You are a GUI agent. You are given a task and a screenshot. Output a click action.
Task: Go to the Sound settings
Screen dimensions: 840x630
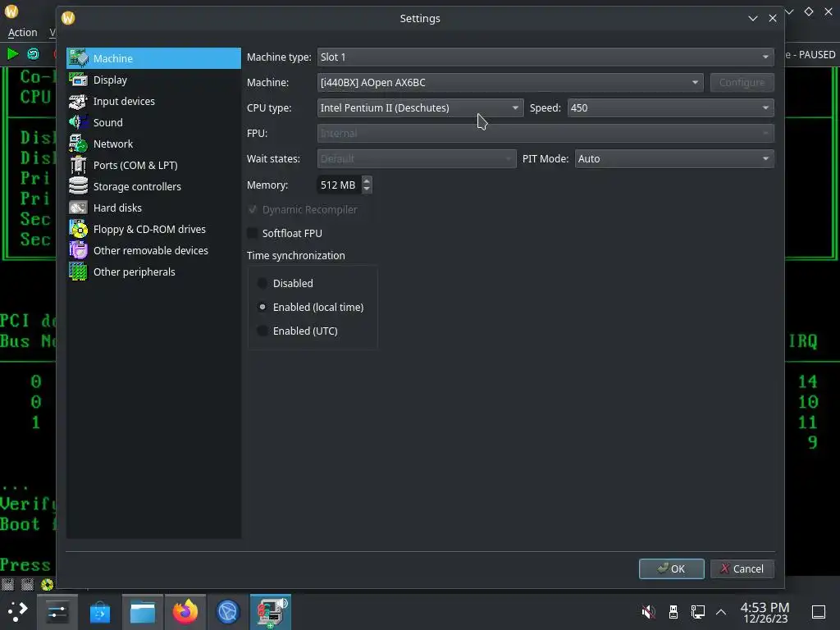point(153,123)
